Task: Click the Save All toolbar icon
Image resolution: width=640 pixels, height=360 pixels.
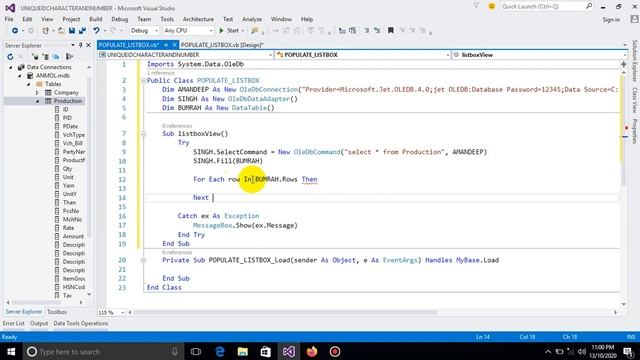Action: click(x=82, y=31)
